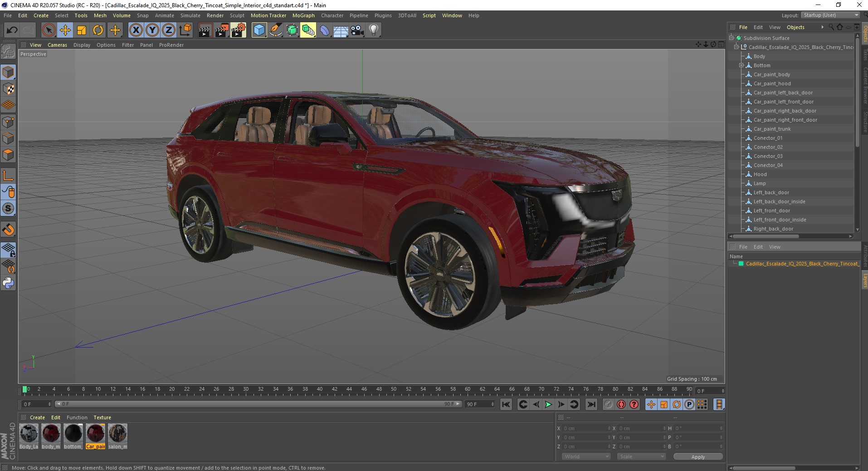Switch to Edges mode
The image size is (868, 471).
tap(8, 138)
